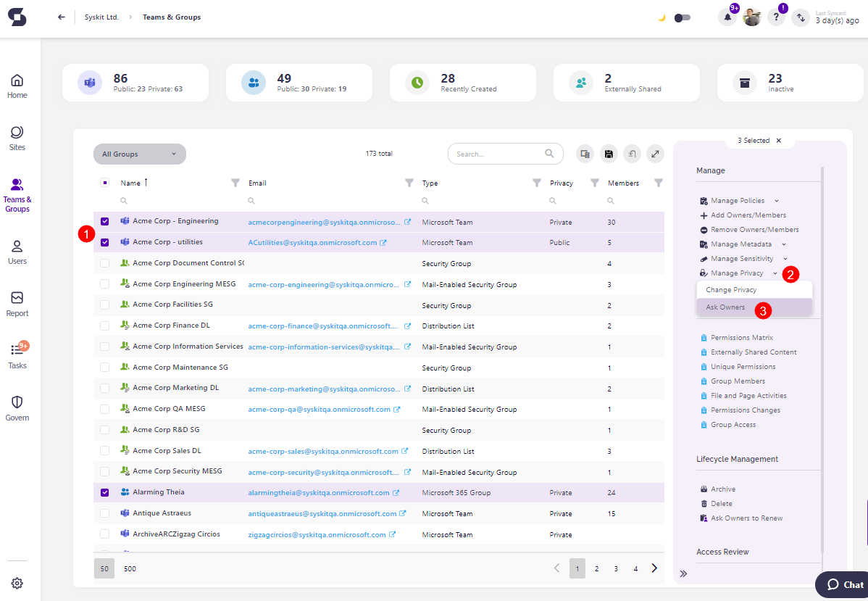Click the sync arrows icon
The height and width of the screenshot is (601, 868).
point(801,17)
